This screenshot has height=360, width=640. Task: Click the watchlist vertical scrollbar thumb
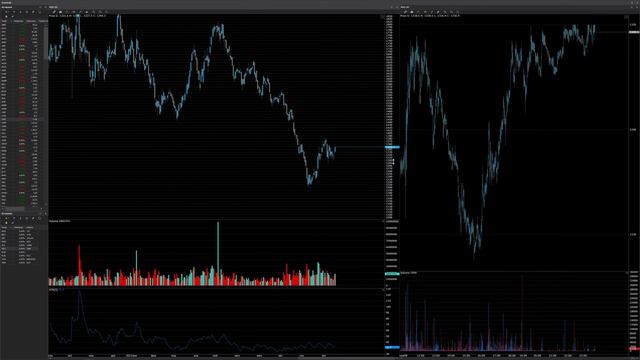46,43
